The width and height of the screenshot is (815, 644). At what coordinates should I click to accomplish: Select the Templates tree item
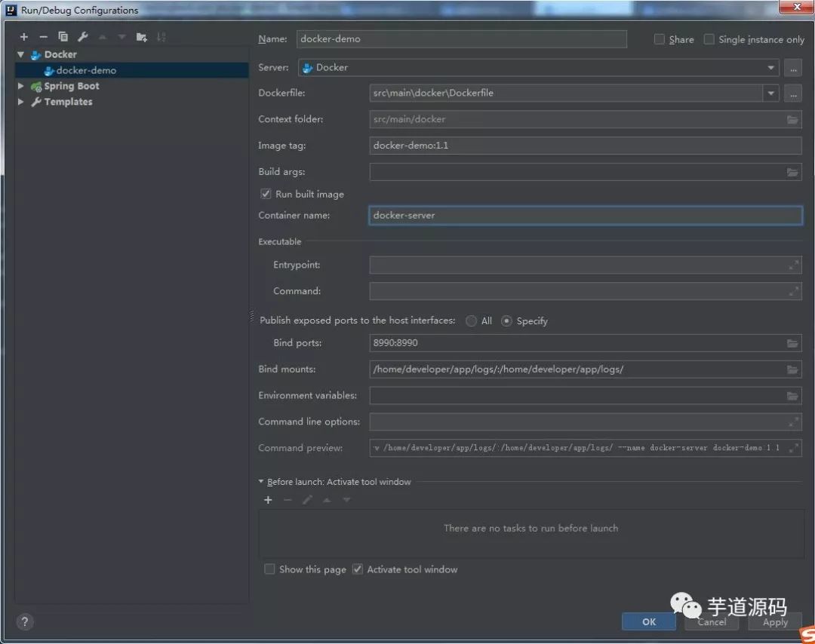pos(68,102)
